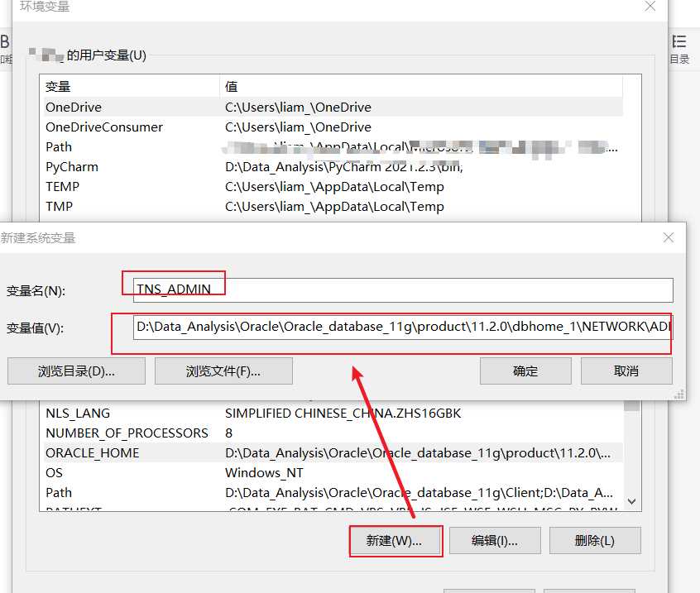Click the dialog resize grip corner
700x593 pixels.
click(x=679, y=395)
